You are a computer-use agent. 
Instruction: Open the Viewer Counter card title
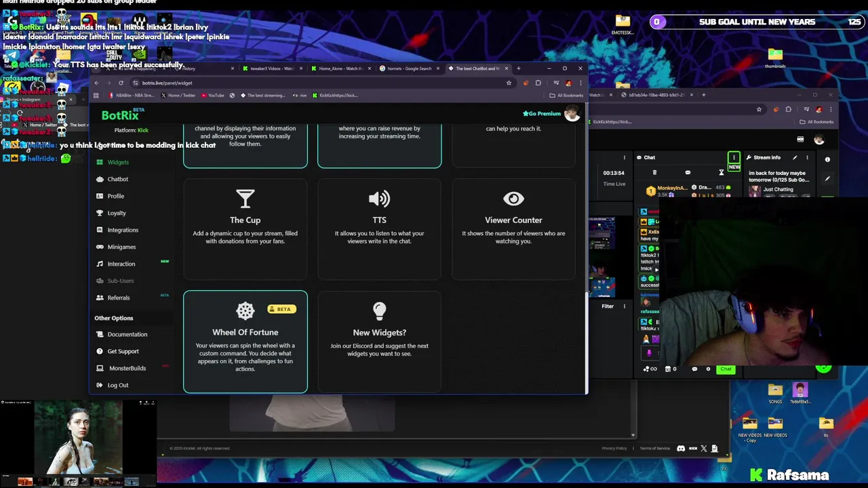(x=513, y=220)
